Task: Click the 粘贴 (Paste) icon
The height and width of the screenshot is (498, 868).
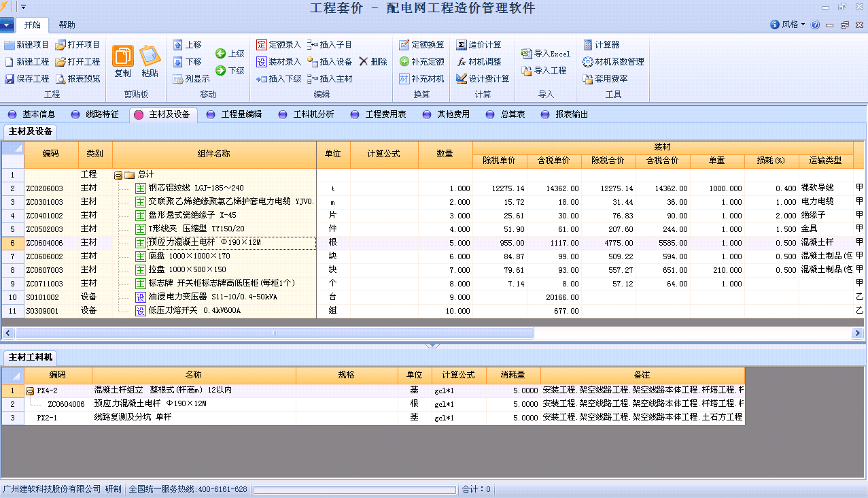Action: click(x=150, y=56)
